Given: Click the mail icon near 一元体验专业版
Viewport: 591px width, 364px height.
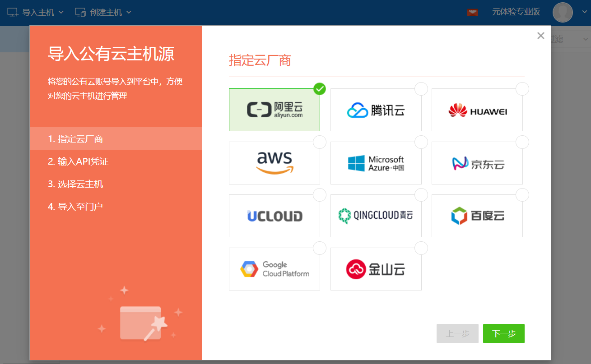Looking at the screenshot, I should pos(472,12).
